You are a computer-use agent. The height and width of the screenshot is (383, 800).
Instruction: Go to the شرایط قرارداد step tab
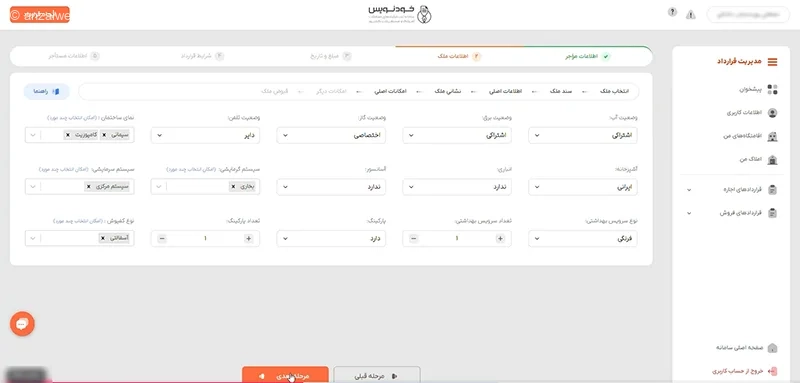point(202,56)
